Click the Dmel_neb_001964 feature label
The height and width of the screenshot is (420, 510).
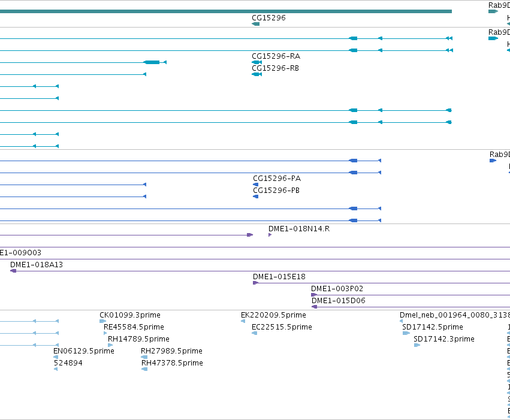[455, 315]
